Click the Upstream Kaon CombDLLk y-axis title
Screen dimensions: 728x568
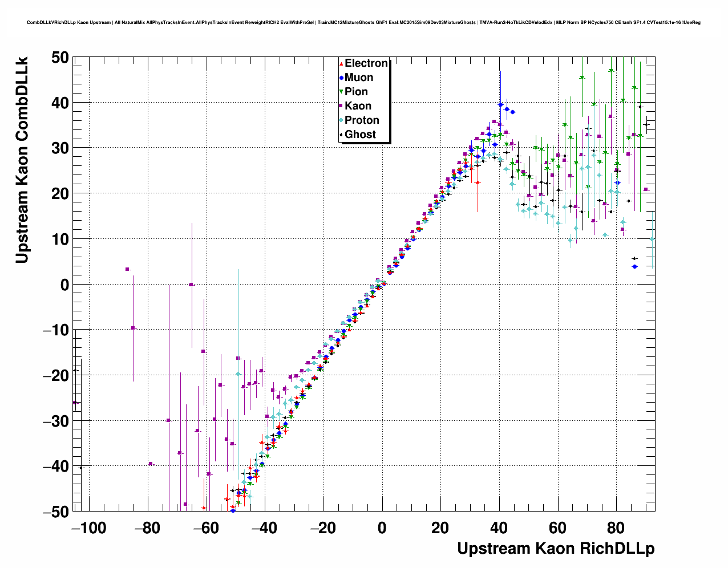(22, 160)
